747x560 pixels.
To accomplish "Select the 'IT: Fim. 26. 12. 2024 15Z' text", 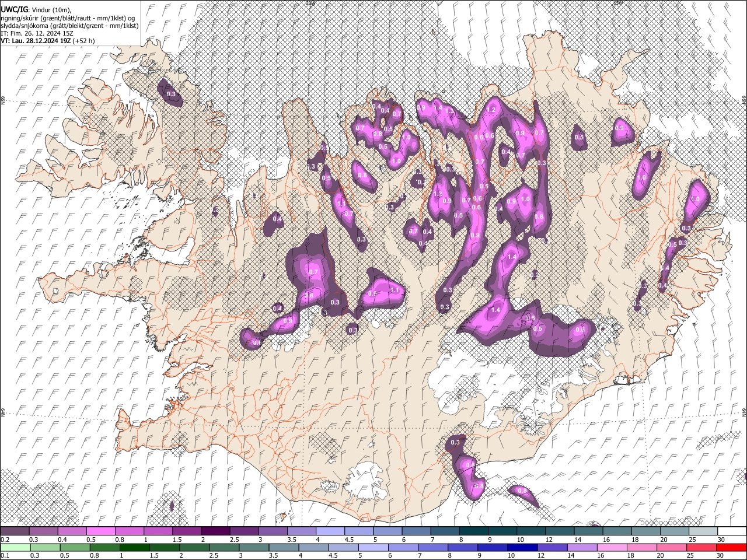I will tap(37, 33).
